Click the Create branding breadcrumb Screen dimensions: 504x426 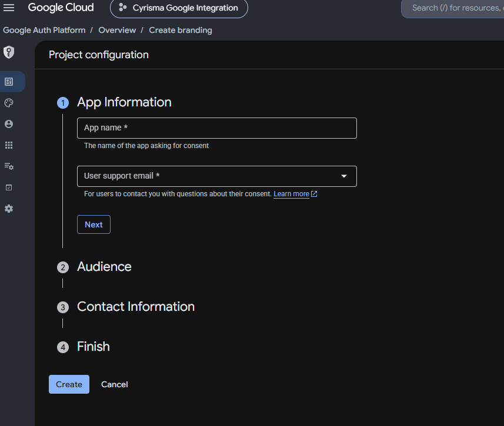pyautogui.click(x=181, y=30)
